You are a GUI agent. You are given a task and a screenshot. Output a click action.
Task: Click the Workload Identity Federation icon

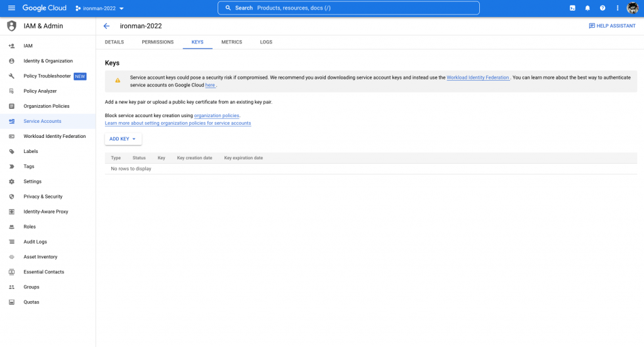pyautogui.click(x=11, y=136)
